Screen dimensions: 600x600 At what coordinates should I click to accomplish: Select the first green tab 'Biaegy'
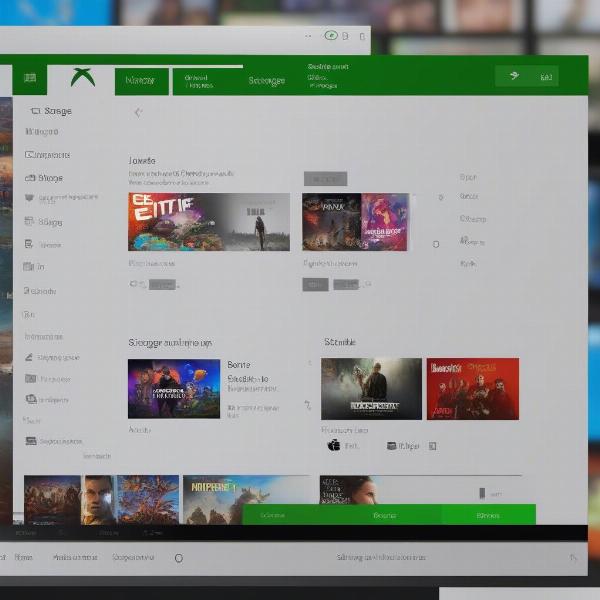coord(142,81)
